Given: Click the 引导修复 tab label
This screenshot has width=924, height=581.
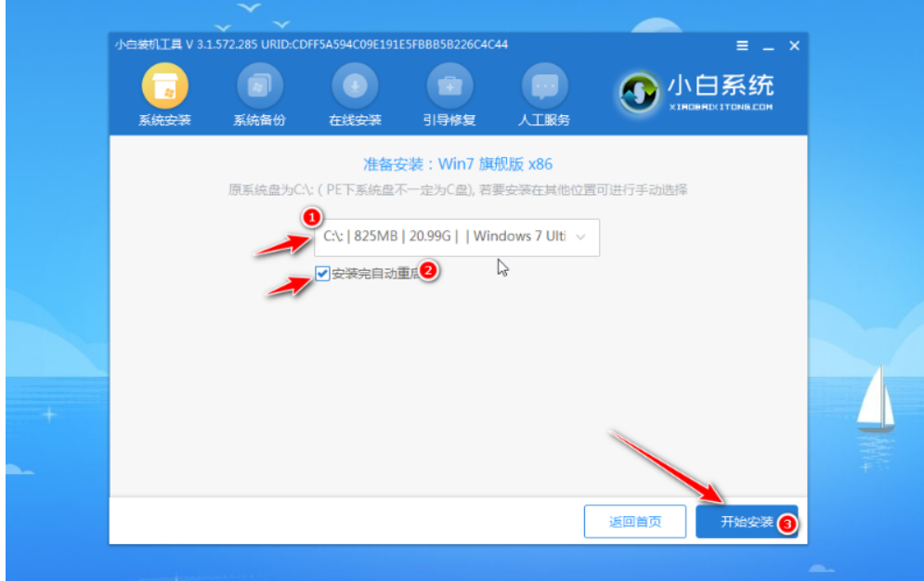Looking at the screenshot, I should 449,120.
